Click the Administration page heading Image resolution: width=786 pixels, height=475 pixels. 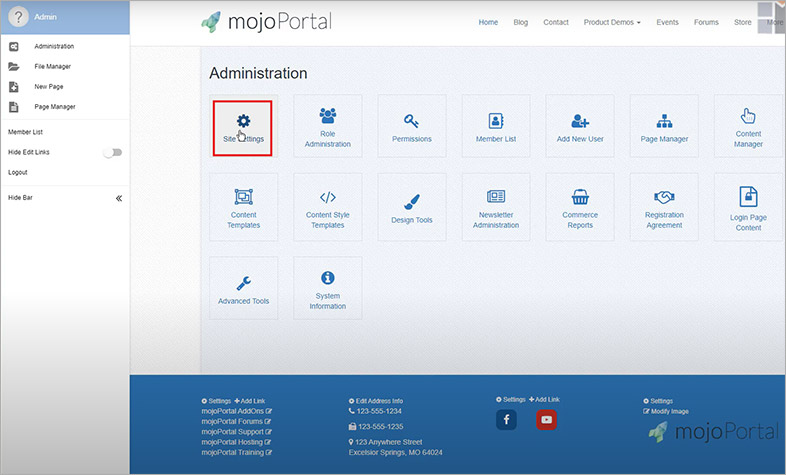tap(258, 73)
